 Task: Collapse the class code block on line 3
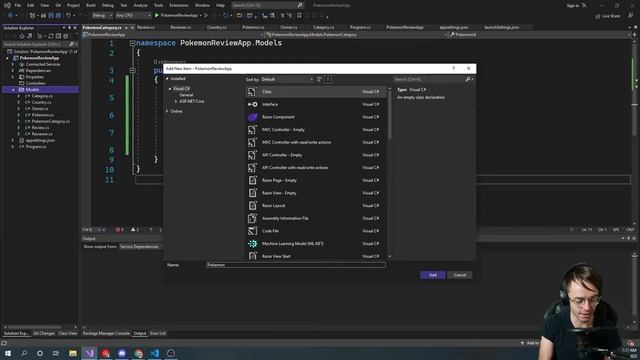[x=133, y=70]
